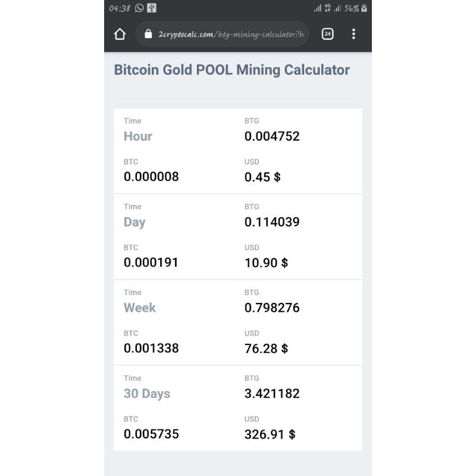Screen dimensions: 476x476
Task: Tap the weekly USD value 76.28 $
Action: click(x=266, y=348)
